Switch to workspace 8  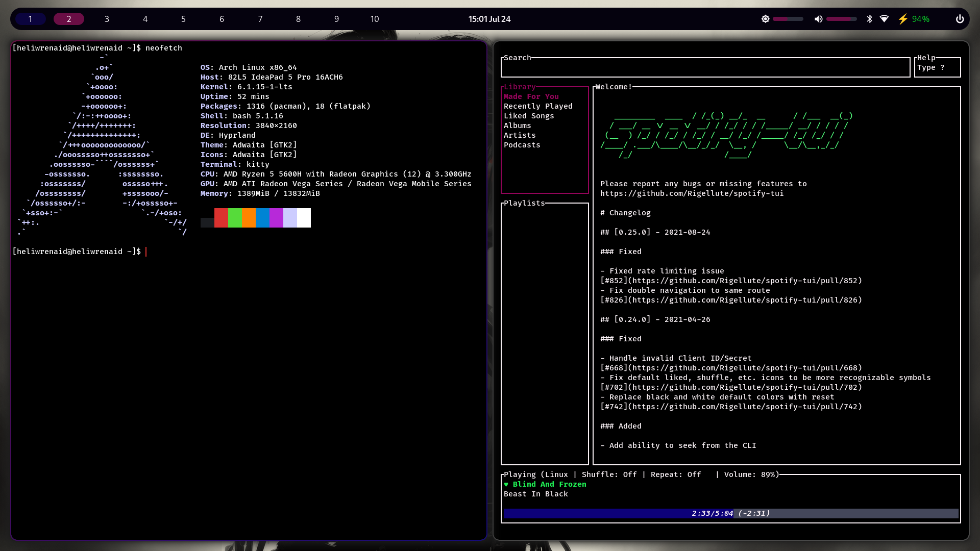[298, 19]
